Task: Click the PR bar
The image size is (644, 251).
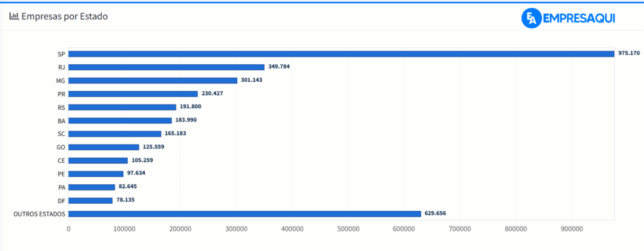Action: 133,94
